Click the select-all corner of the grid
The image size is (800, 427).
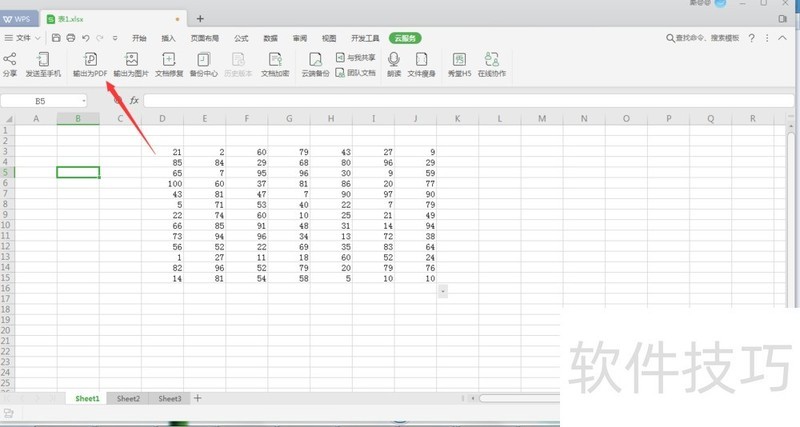8,119
